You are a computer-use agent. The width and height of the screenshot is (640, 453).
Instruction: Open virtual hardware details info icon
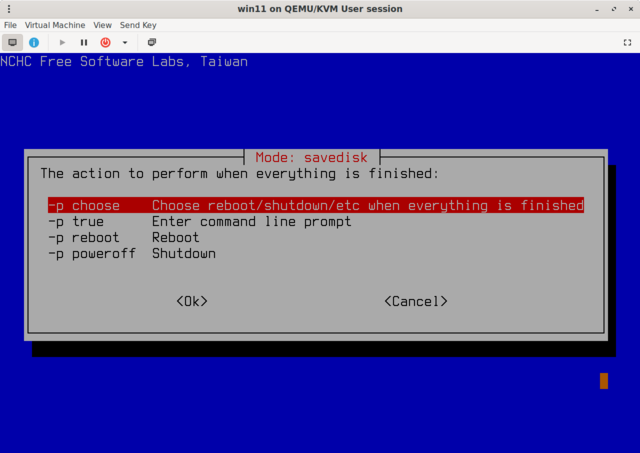(34, 42)
